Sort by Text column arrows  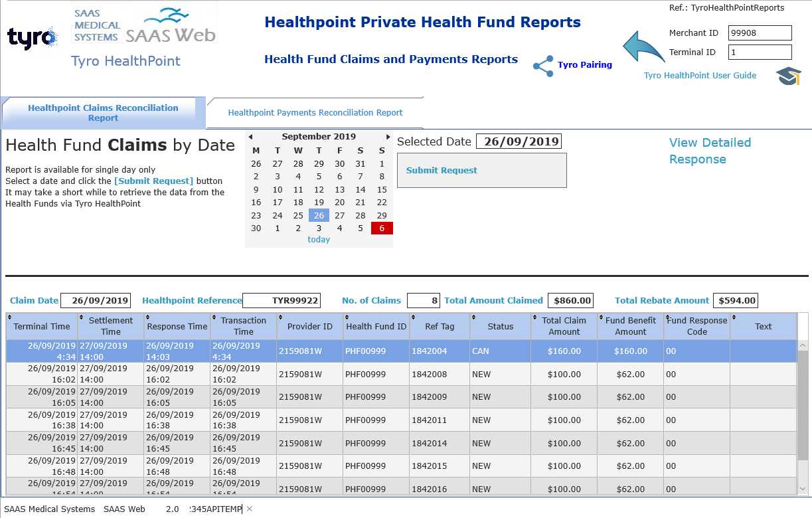pos(734,317)
